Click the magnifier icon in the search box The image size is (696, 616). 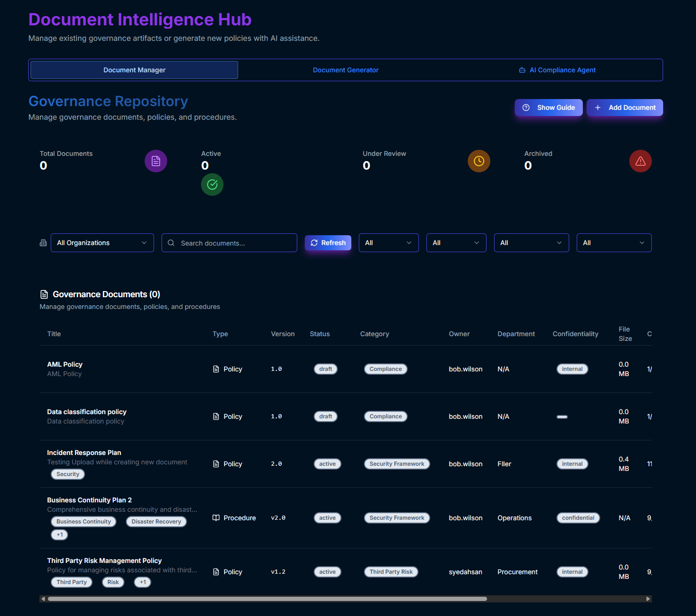(171, 243)
